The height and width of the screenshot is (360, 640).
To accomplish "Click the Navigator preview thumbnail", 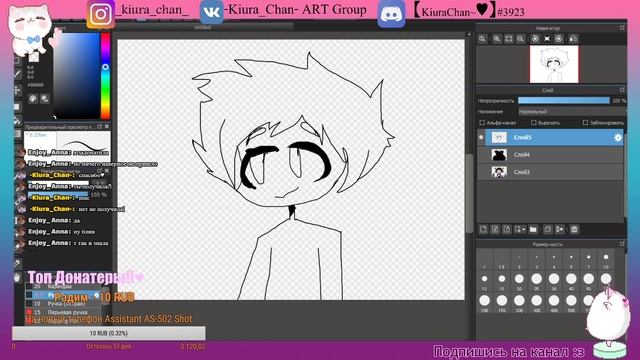I will click(554, 64).
